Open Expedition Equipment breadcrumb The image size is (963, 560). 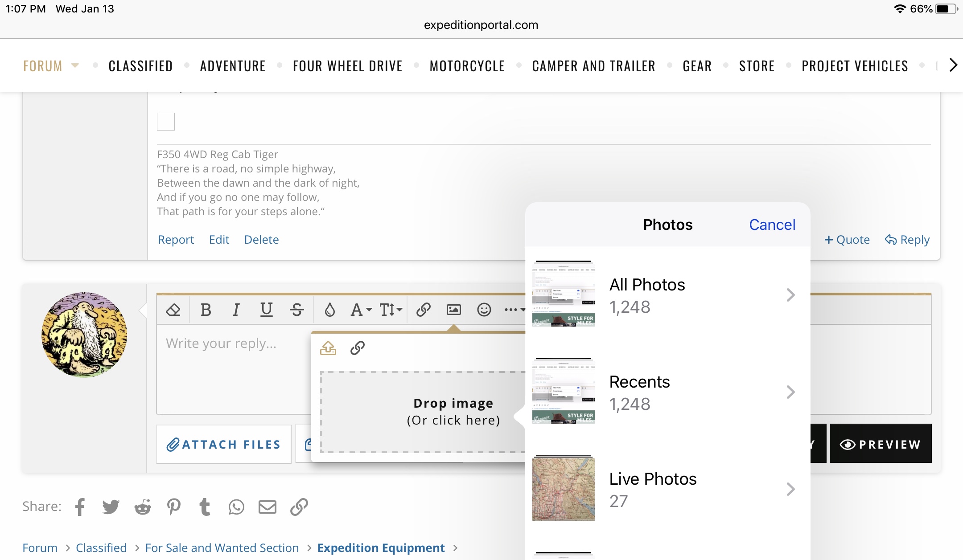[x=381, y=548]
